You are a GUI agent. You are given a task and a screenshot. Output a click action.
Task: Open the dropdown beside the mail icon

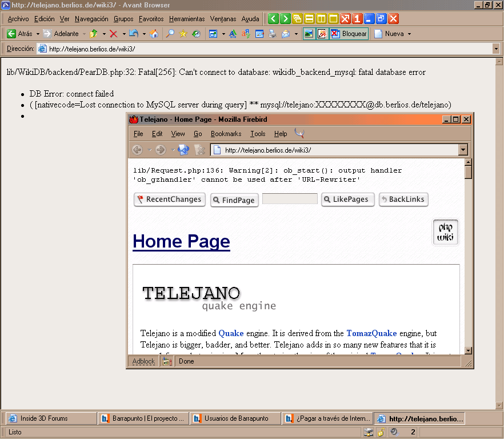coord(296,34)
